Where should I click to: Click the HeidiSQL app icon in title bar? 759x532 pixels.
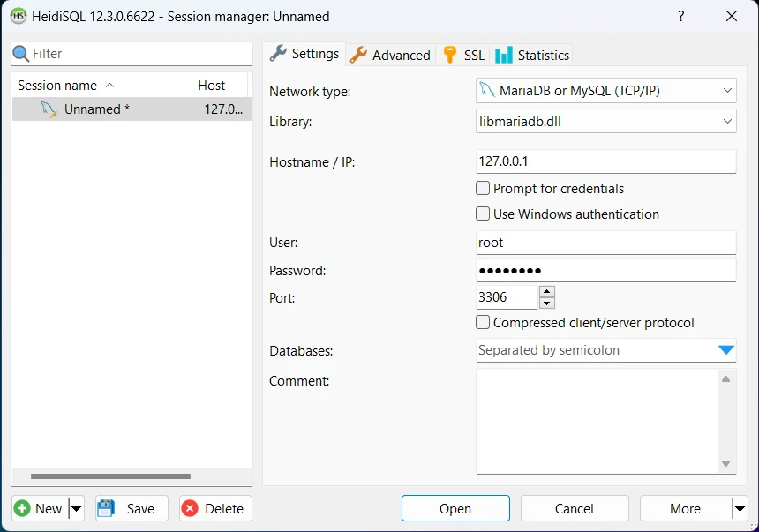point(19,16)
